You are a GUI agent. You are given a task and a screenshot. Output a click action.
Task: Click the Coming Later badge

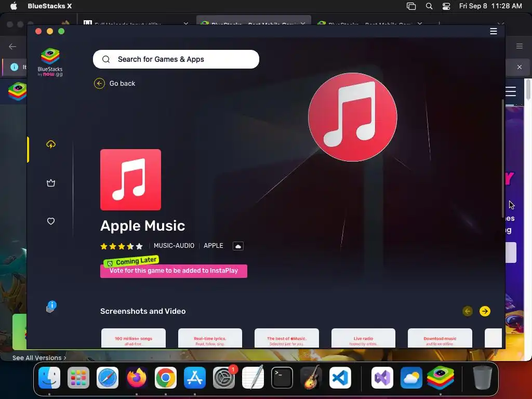pos(131,262)
